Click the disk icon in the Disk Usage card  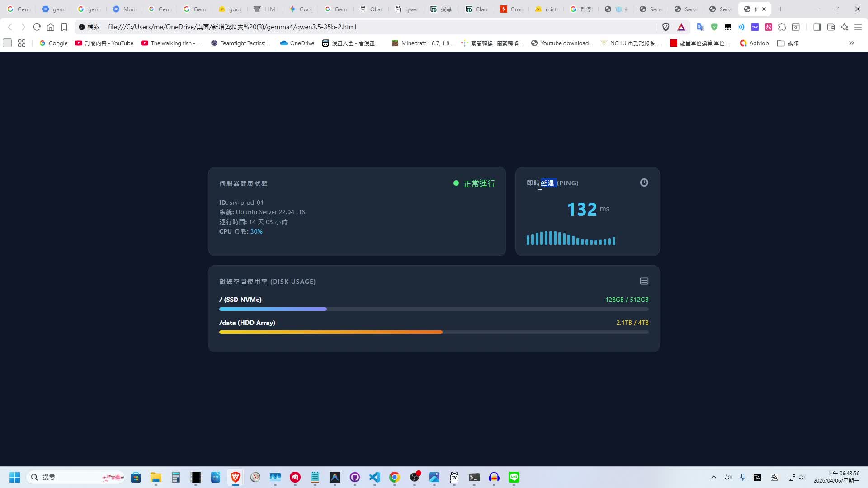pyautogui.click(x=644, y=281)
